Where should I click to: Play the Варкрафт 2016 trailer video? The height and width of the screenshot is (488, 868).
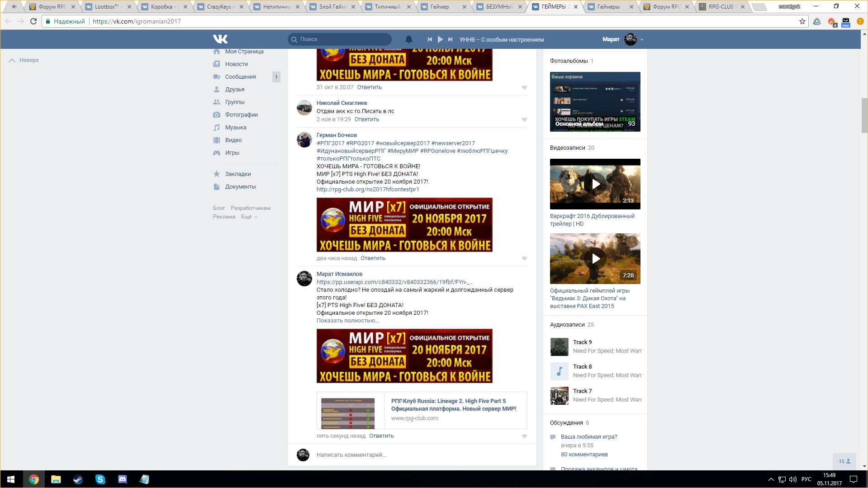[x=595, y=184]
